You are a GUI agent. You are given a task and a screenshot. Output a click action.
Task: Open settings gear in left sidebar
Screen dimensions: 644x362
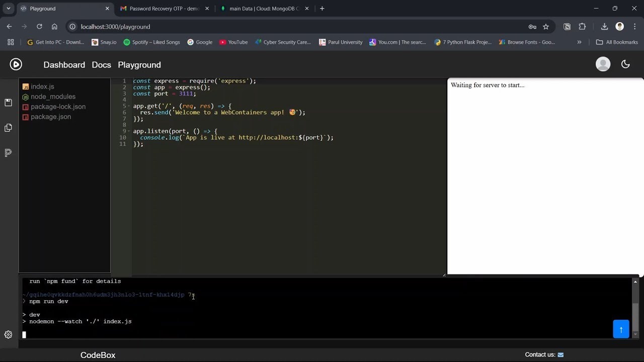pyautogui.click(x=8, y=334)
